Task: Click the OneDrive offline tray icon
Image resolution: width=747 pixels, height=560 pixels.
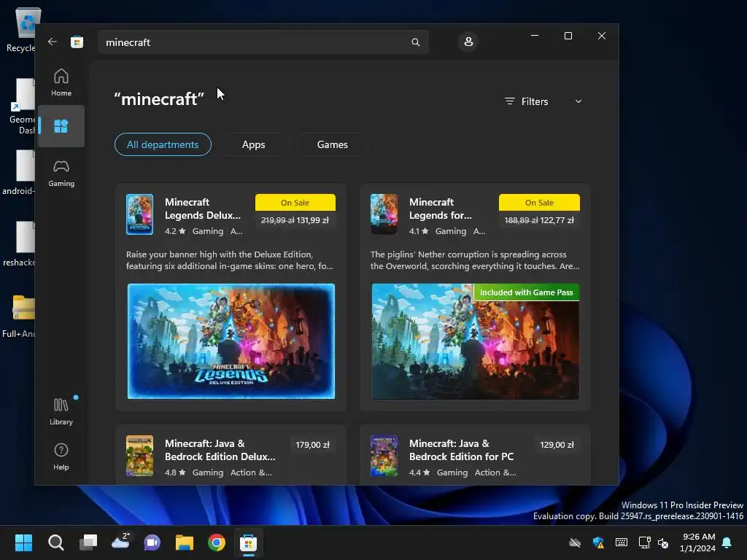Action: pyautogui.click(x=575, y=542)
